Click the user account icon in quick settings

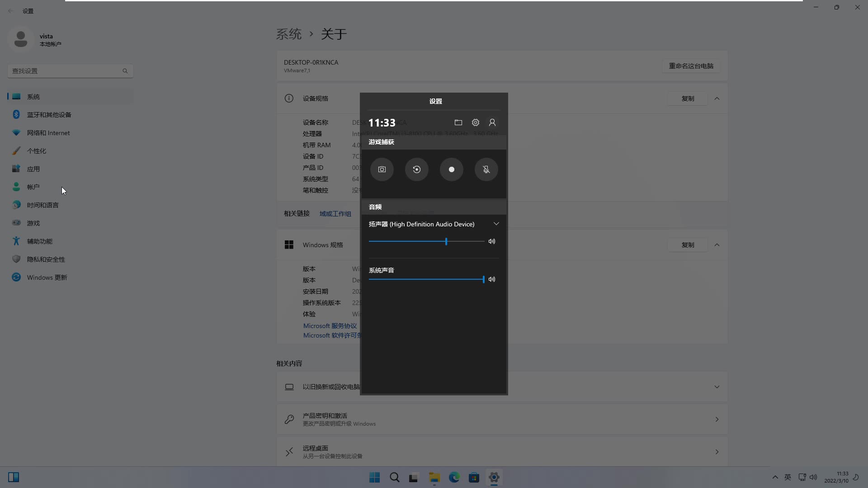point(492,122)
